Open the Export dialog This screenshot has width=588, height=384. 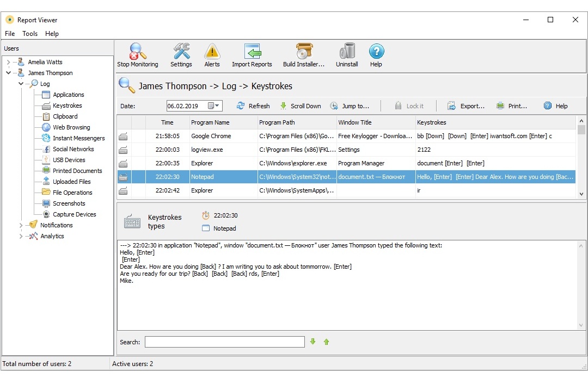pos(467,106)
